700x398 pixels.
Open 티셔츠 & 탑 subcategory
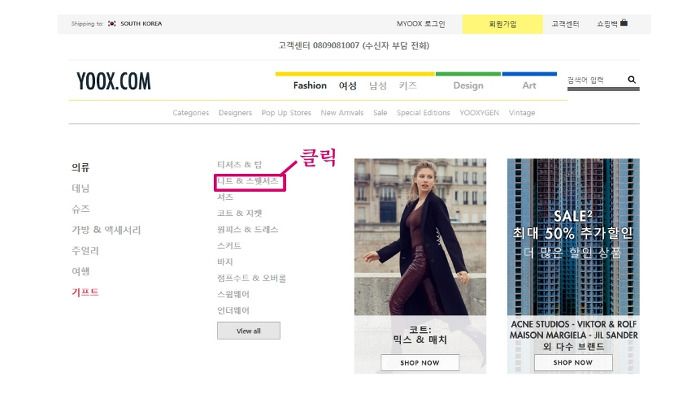pos(239,165)
